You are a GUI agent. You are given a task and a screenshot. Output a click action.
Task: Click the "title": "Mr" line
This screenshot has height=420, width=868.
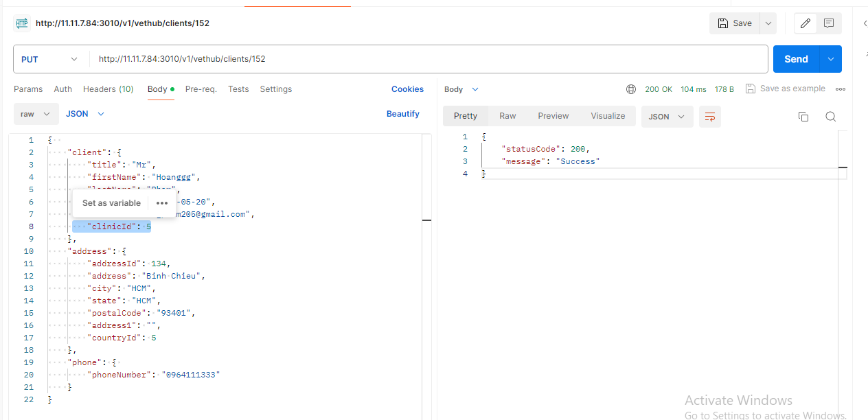point(122,165)
